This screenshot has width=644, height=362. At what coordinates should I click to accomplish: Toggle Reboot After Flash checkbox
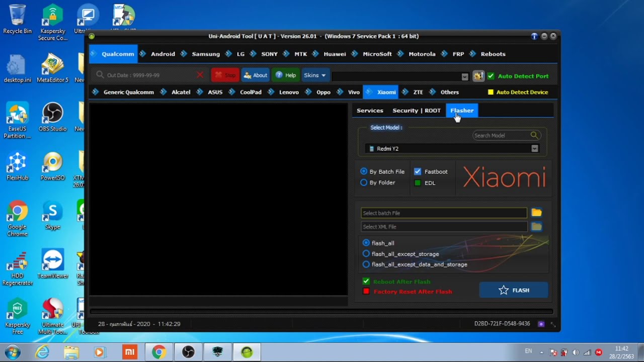coord(366,282)
